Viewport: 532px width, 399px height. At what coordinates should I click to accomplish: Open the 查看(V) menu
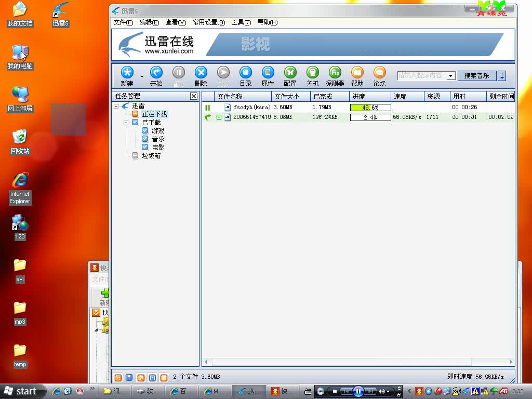[x=176, y=22]
